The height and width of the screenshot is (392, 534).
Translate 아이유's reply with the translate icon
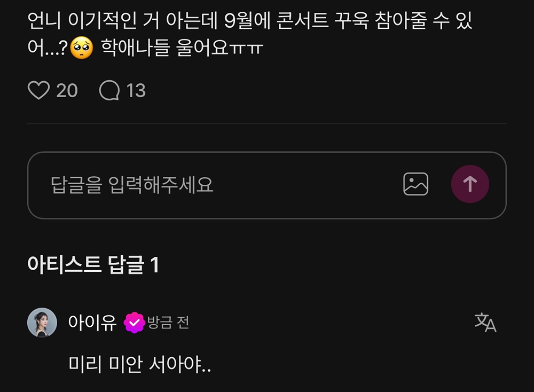tap(485, 322)
